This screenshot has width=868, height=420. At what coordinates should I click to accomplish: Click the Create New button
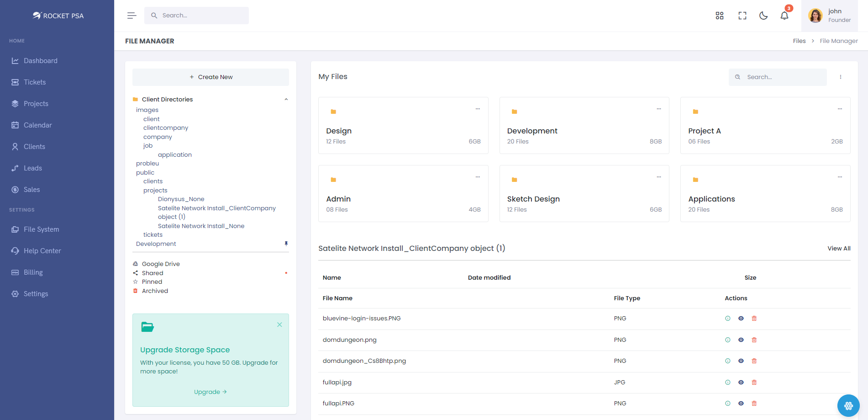click(210, 77)
